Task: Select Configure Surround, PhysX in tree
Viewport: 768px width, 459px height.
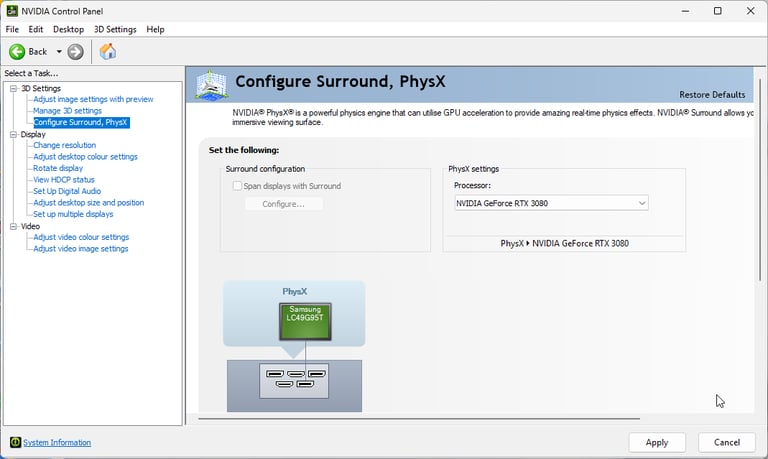Action: pos(81,122)
